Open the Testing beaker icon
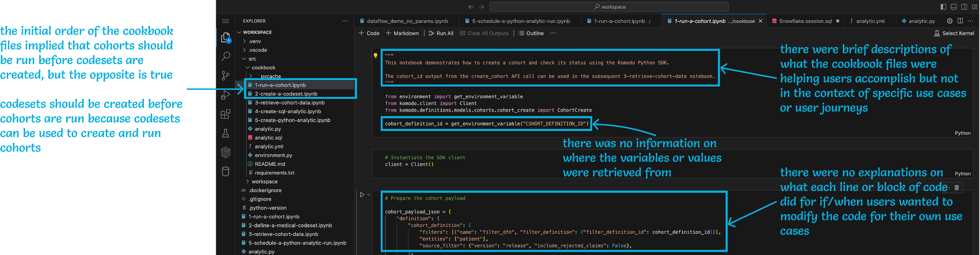 tap(226, 133)
